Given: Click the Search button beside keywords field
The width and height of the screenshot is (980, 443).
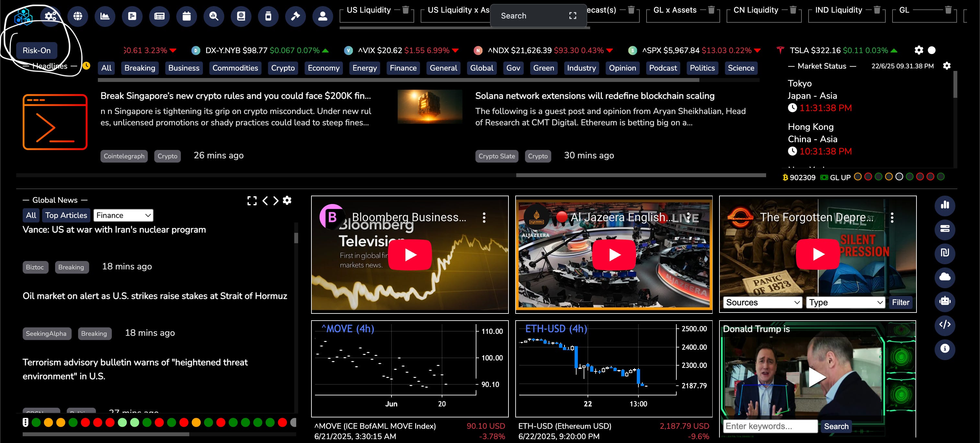Looking at the screenshot, I should (x=836, y=426).
